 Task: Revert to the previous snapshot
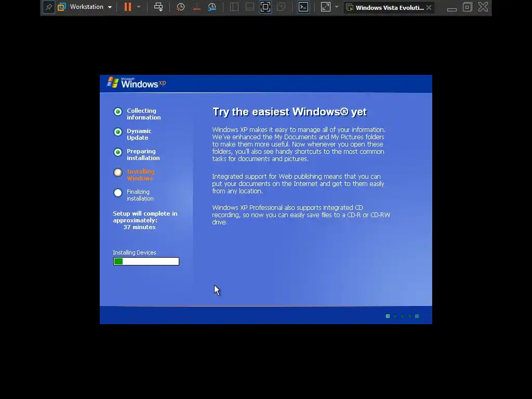click(196, 7)
